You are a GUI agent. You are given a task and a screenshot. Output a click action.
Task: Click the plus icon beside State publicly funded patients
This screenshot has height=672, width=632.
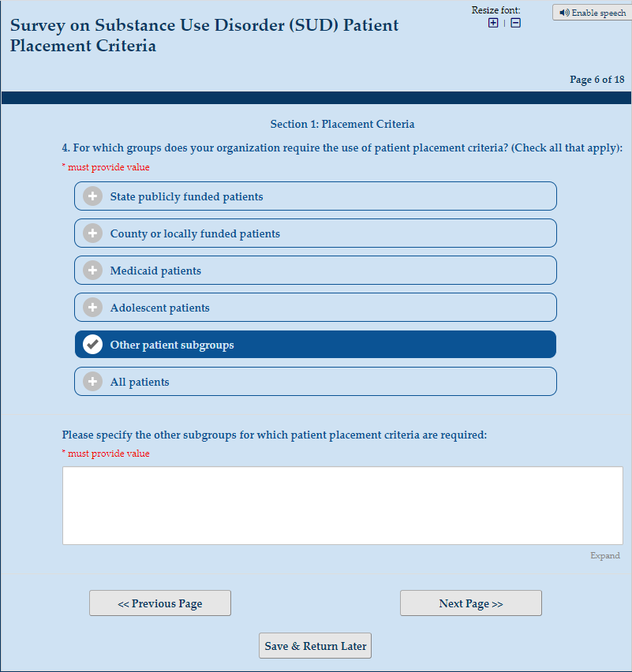click(93, 196)
